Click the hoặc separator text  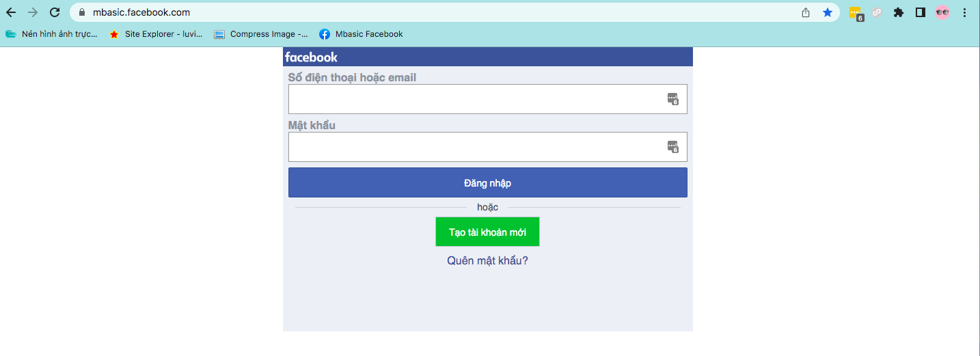(x=487, y=207)
